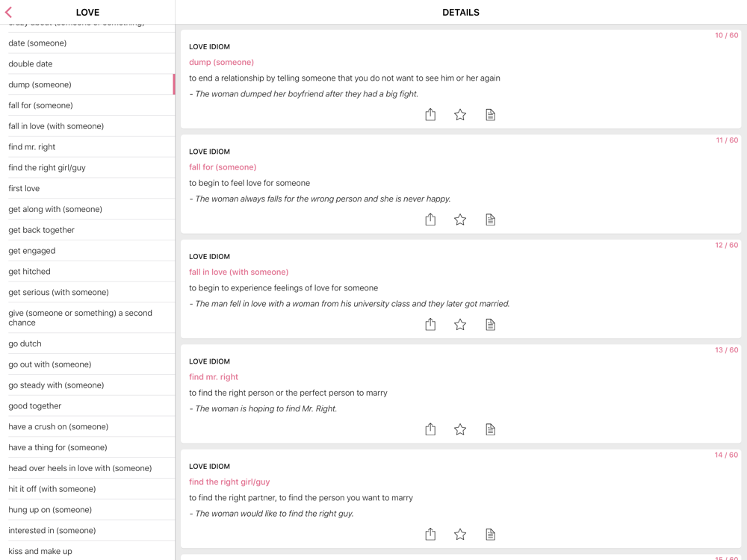
Task: Star the 'find the right girl/guy' idiom
Action: pyautogui.click(x=460, y=534)
